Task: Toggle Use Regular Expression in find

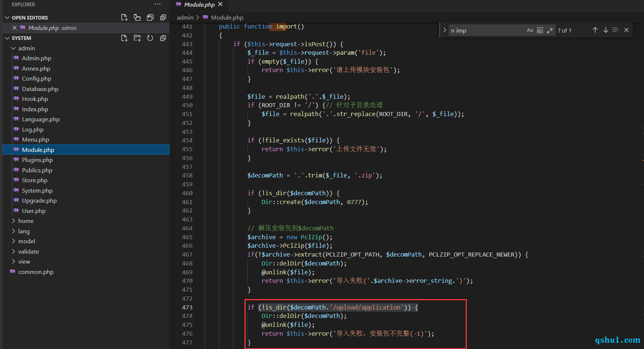Action: pos(550,30)
